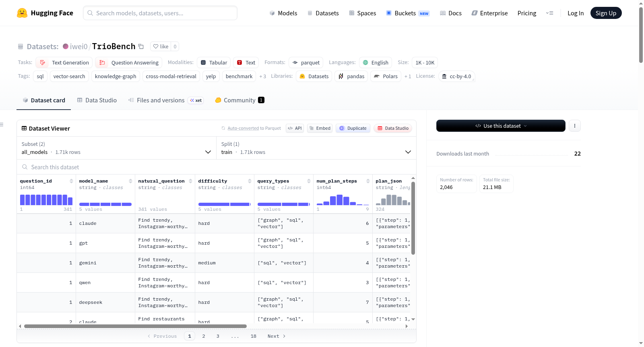Click the Embed button
This screenshot has height=347, width=644.
pyautogui.click(x=320, y=128)
